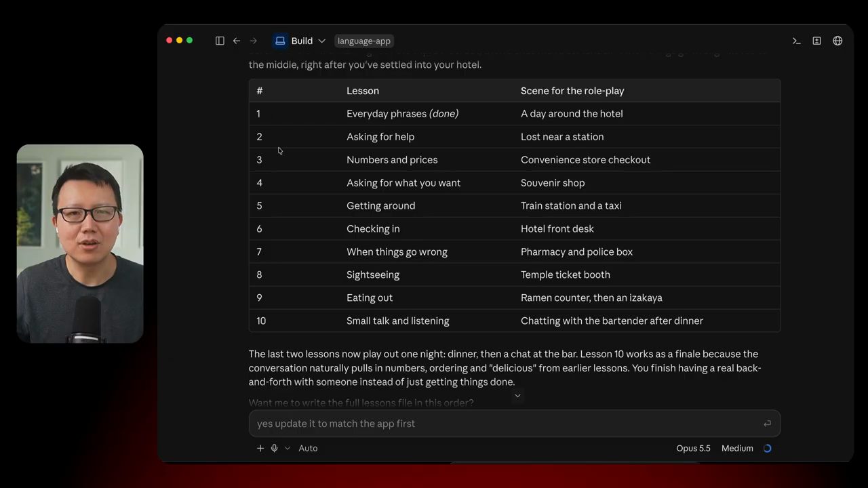Expand the chevron beside the microphone

coord(288,448)
